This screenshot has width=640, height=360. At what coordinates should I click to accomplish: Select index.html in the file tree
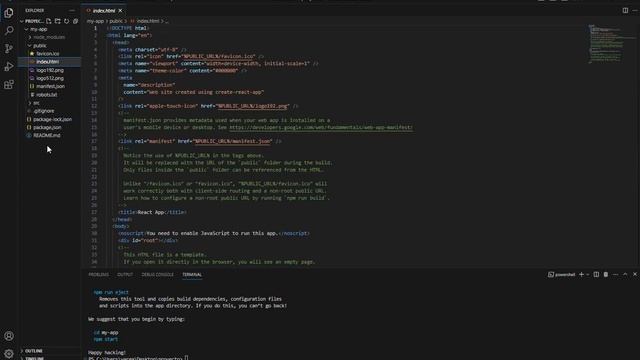(47, 62)
